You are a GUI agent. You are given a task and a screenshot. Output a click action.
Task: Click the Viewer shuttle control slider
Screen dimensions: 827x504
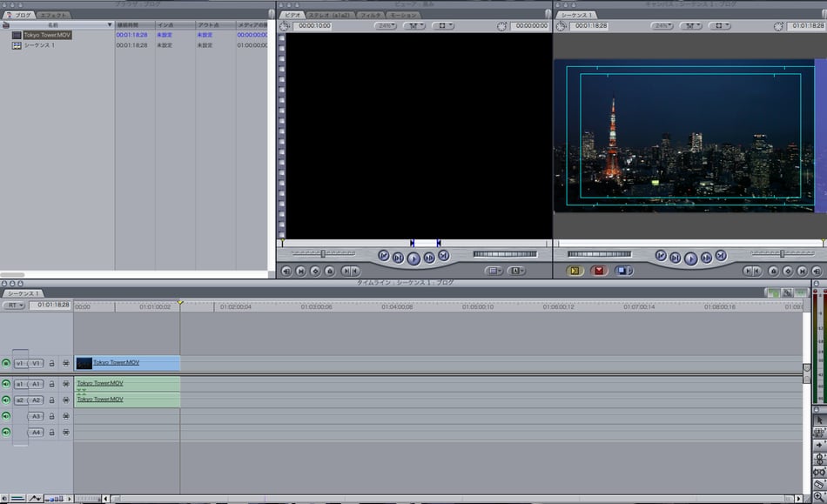tap(322, 253)
